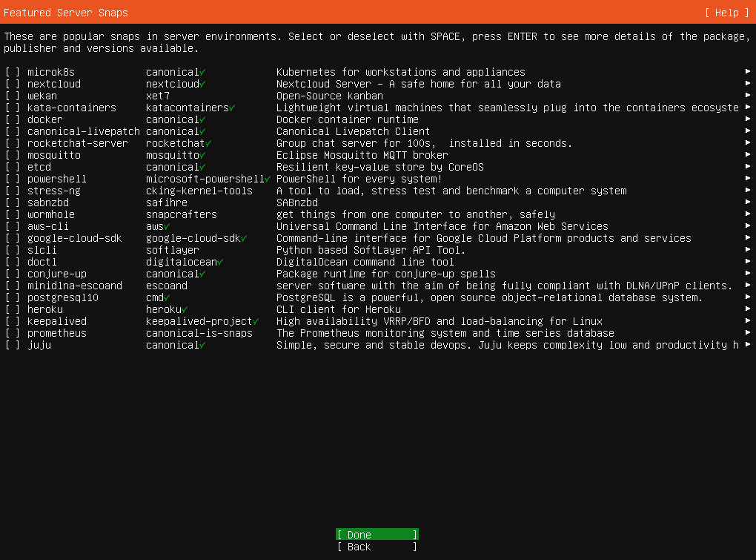Enable the docker snap checkbox
Screen dimensions: 756x560
point(13,119)
